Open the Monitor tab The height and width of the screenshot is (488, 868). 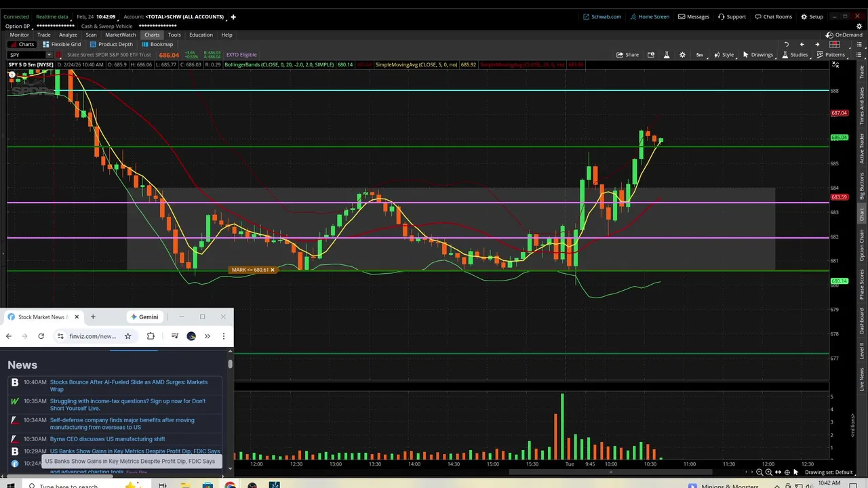point(19,35)
